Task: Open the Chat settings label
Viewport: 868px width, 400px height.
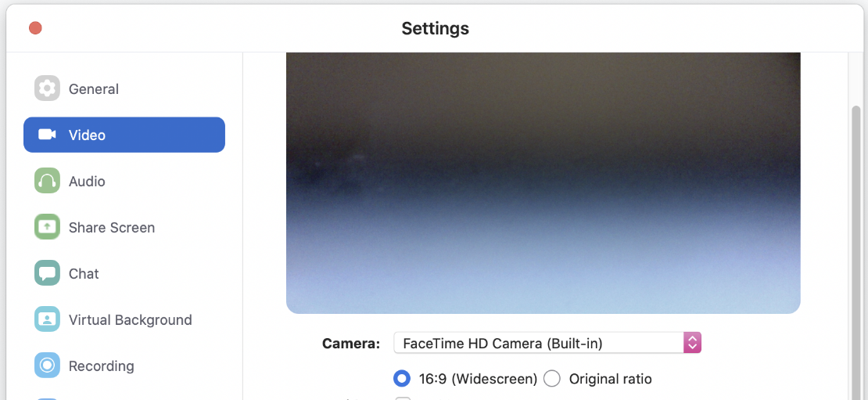Action: (84, 274)
